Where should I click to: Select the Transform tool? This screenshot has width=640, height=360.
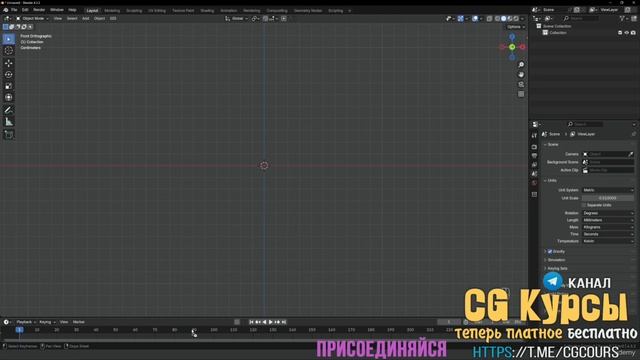pos(9,98)
